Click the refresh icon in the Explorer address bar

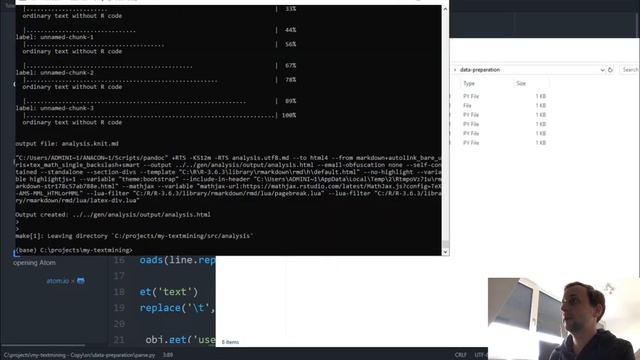610,70
